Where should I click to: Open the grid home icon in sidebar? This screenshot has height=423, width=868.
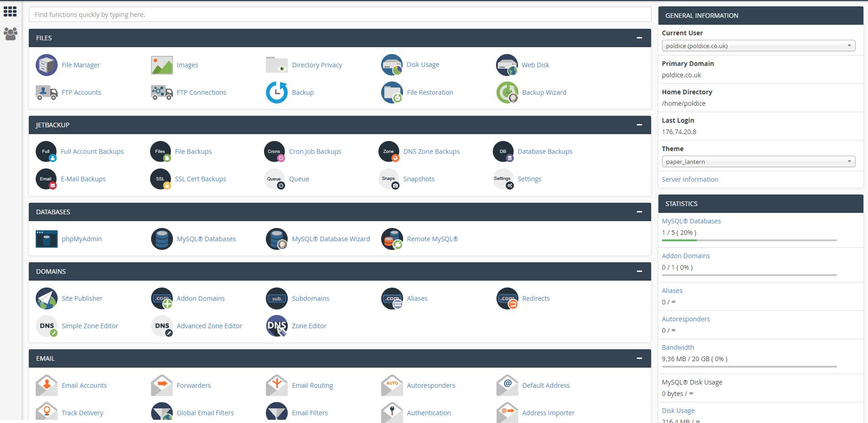tap(10, 11)
